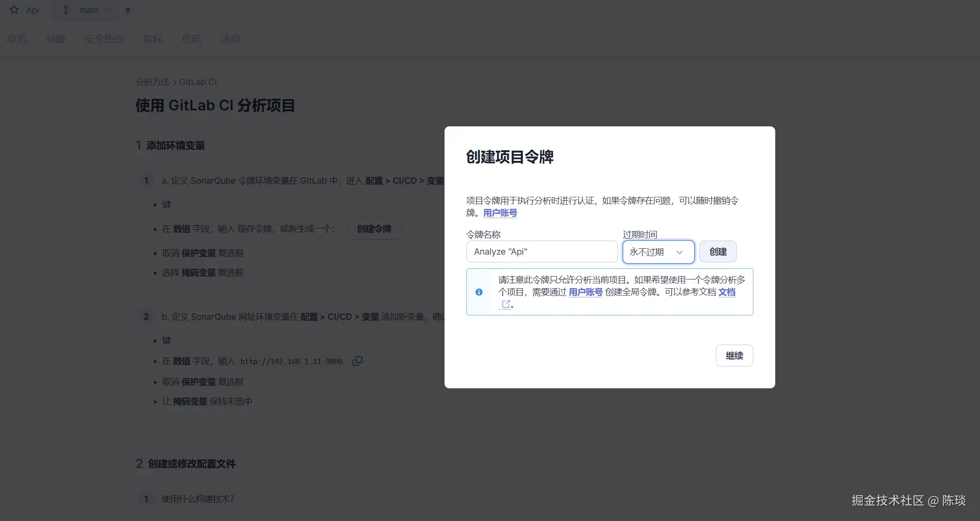Open the main branch selector dropdown
980x521 pixels.
pos(85,10)
